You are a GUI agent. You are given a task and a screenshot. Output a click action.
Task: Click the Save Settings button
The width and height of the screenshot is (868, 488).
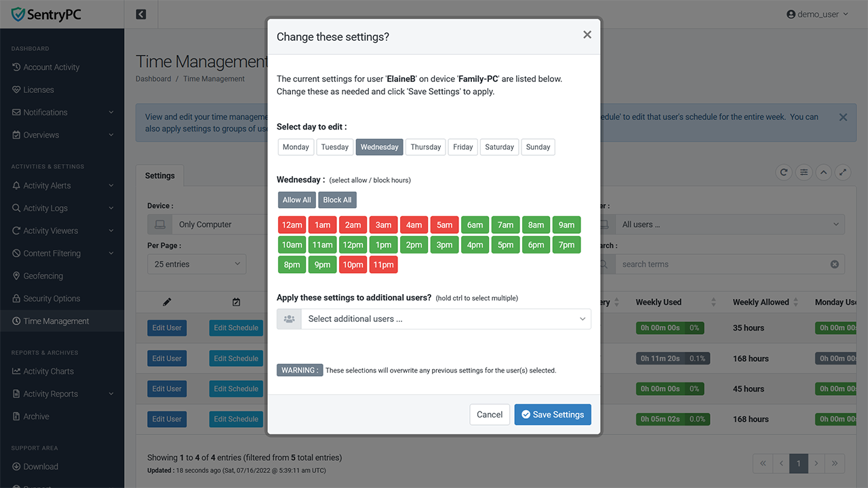[553, 415]
